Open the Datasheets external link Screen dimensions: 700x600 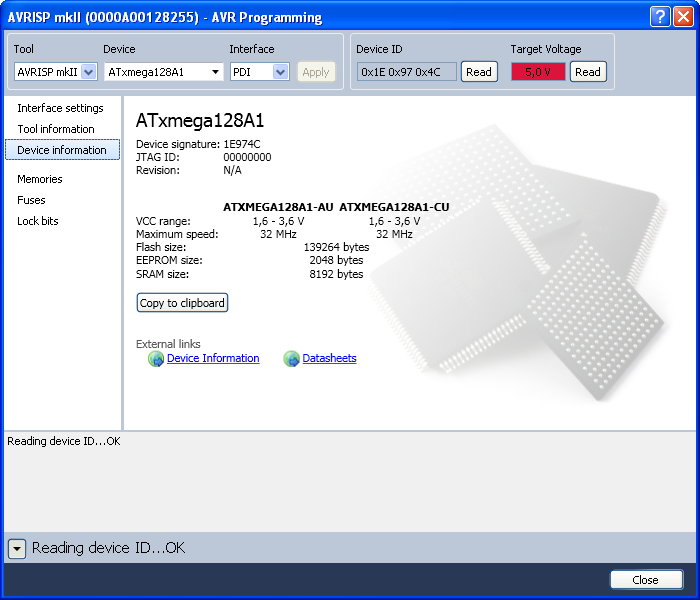pyautogui.click(x=329, y=358)
